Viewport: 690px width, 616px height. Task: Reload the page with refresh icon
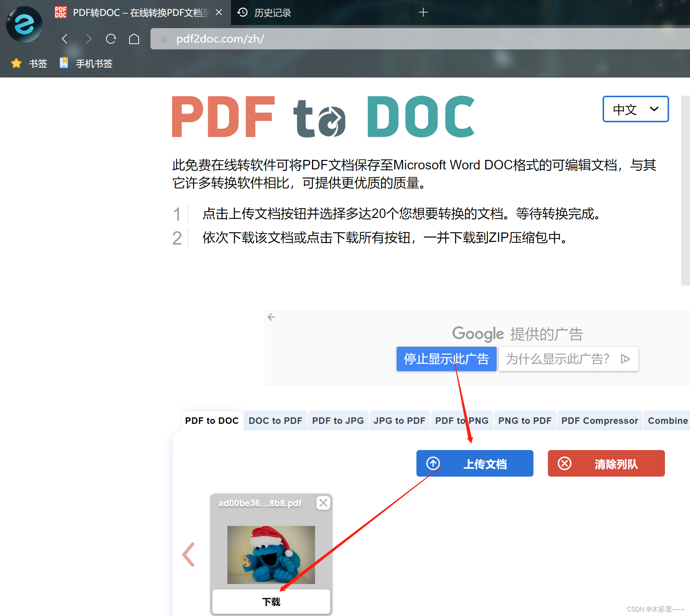(x=111, y=39)
